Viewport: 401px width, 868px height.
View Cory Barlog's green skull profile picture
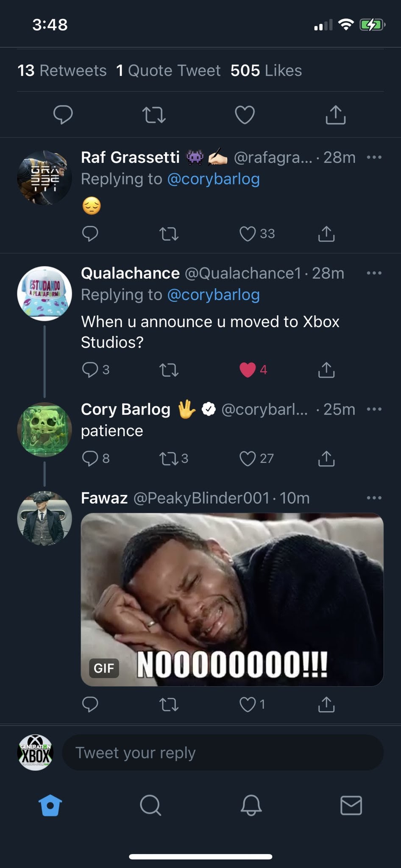(45, 429)
